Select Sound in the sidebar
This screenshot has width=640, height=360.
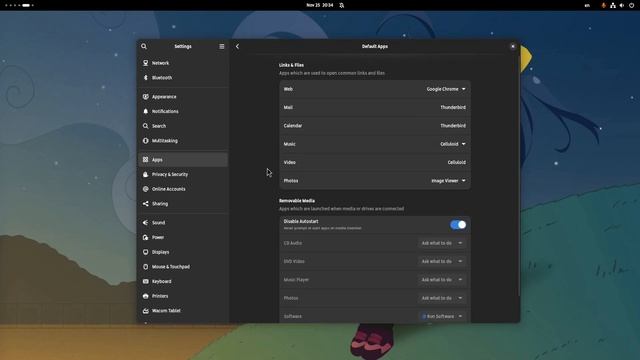tap(183, 222)
